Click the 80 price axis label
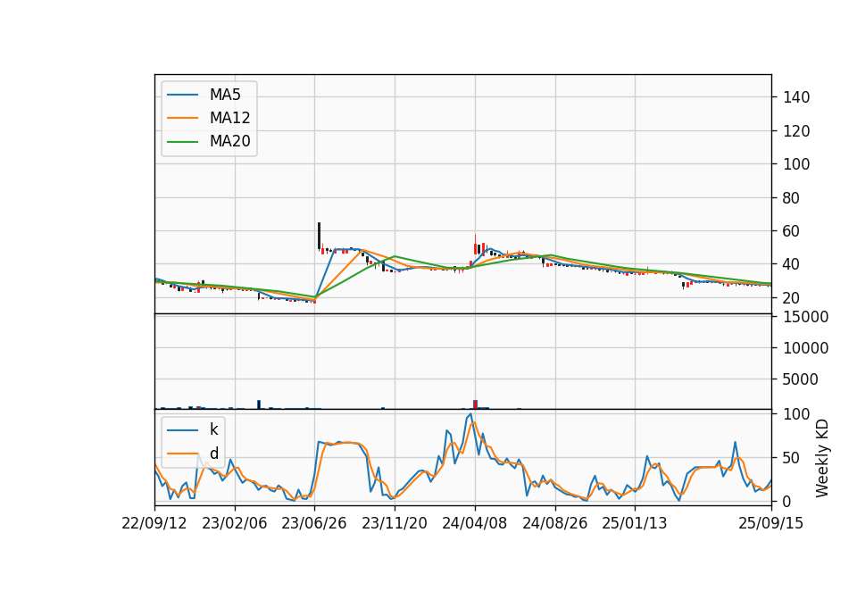Viewport: 857px width, 616px height. (x=792, y=198)
